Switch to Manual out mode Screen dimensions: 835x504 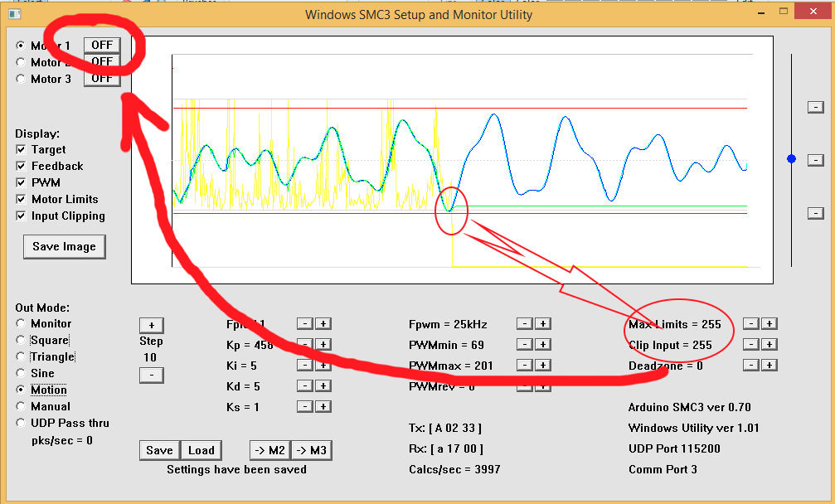click(x=20, y=406)
